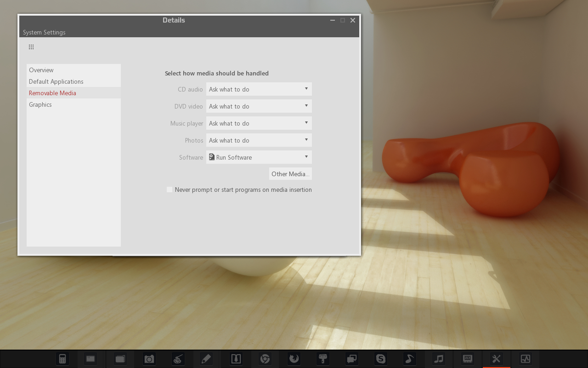
Task: Open the single music note player icon
Action: tap(409, 359)
